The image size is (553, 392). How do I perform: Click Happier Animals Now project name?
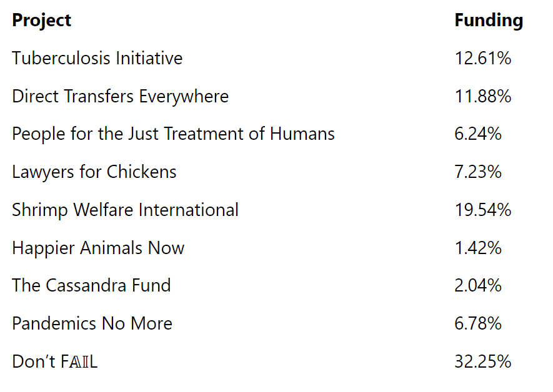(98, 248)
